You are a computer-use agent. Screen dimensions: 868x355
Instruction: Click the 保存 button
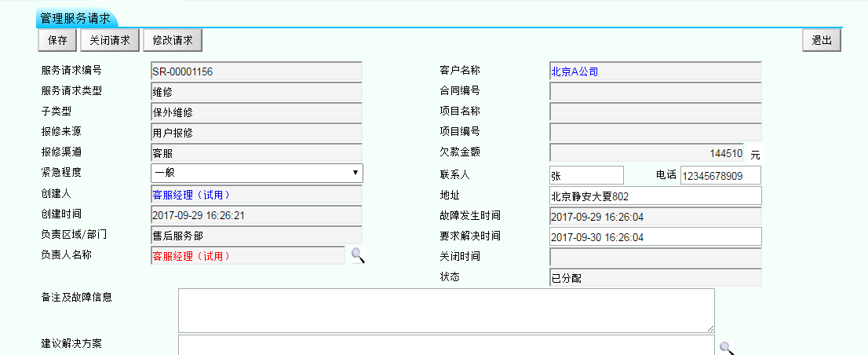pos(57,40)
